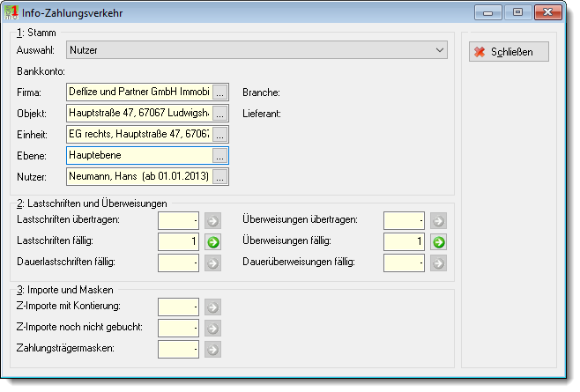
Task: Click green arrow next to Lastschriften fällig
Action: click(x=213, y=242)
